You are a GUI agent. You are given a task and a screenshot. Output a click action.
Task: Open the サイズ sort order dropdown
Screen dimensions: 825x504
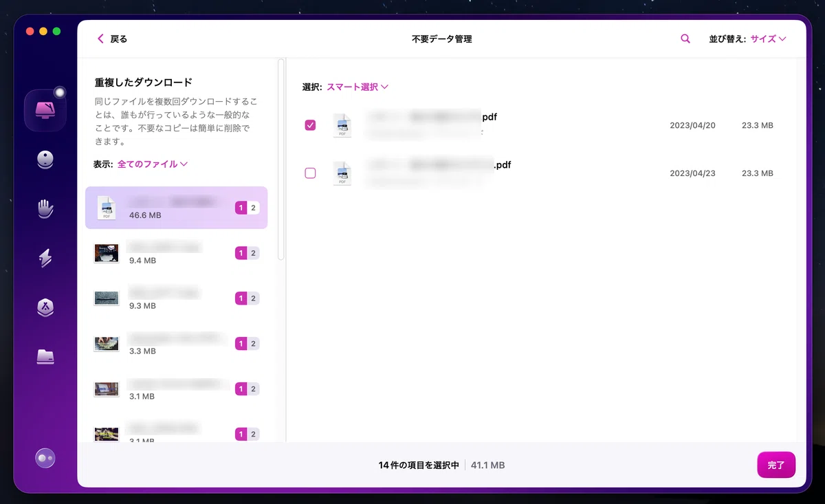[768, 39]
